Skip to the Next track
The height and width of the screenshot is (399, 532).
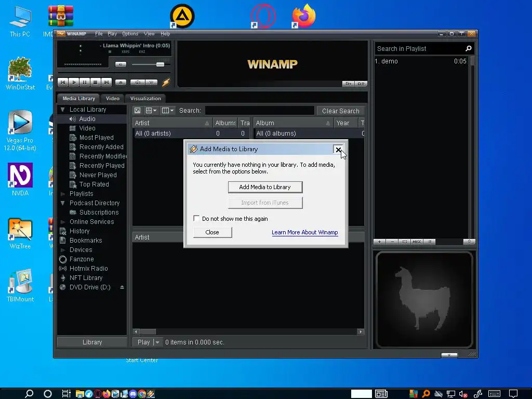106,82
